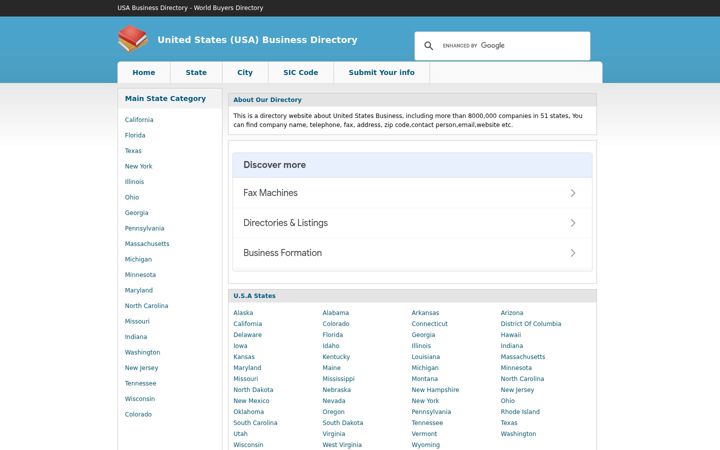Viewport: 720px width, 450px height.
Task: Expand the Business Formation chevron
Action: 573,253
